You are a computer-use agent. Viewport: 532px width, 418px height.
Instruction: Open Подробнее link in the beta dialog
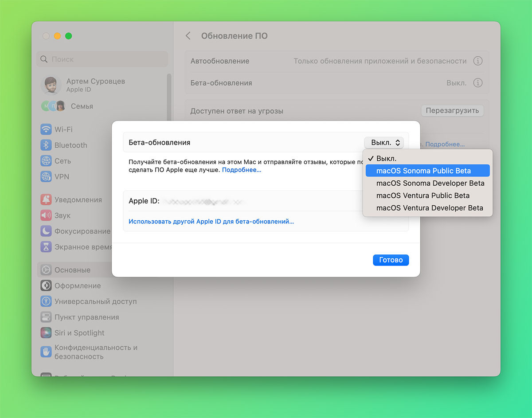[242, 170]
